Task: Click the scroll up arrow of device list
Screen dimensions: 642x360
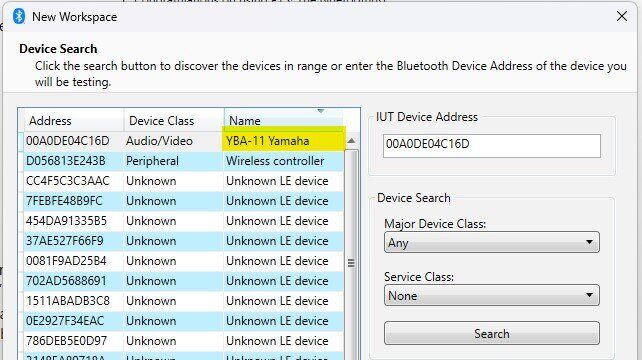Action: [x=351, y=141]
